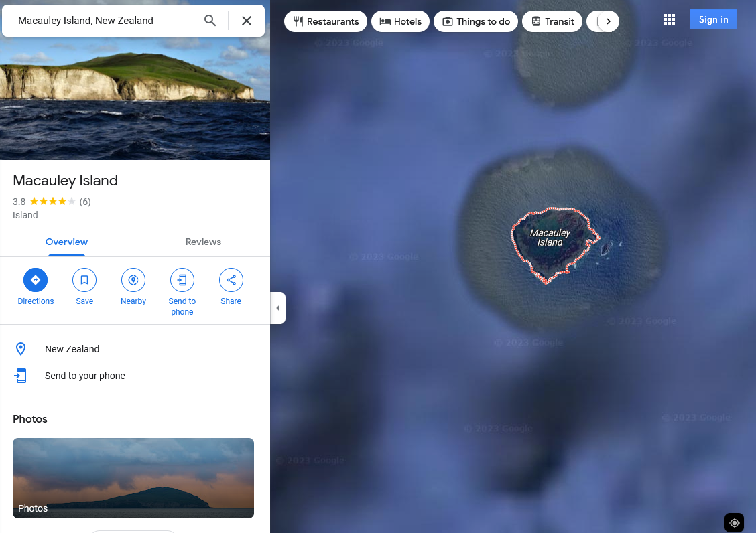The image size is (756, 533).
Task: Click the location pin icon beside New Zealand
Action: [x=21, y=349]
